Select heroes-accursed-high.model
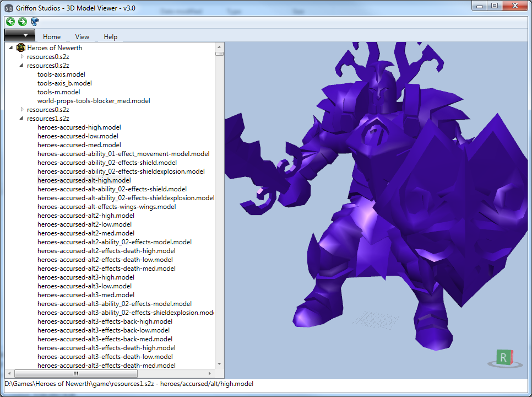 (x=79, y=127)
